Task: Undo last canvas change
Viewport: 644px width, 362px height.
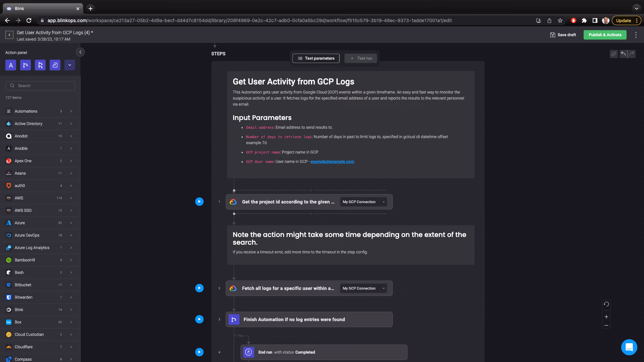Action: point(623,54)
